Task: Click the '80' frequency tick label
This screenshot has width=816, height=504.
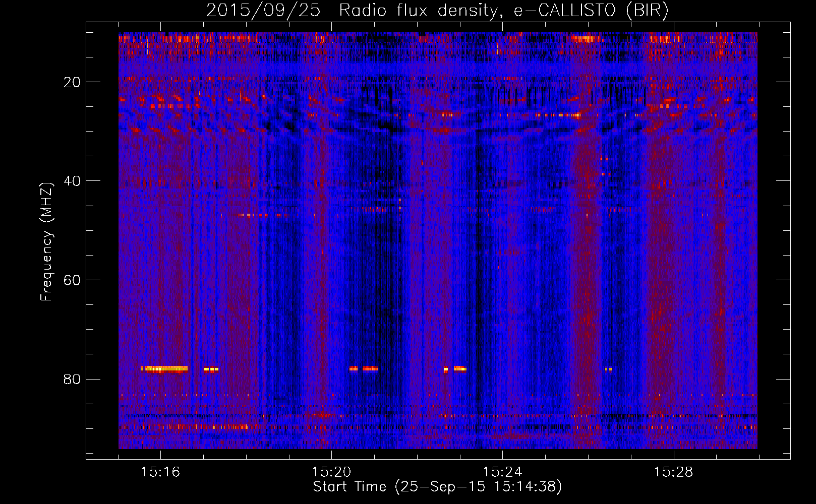Action: coord(72,379)
